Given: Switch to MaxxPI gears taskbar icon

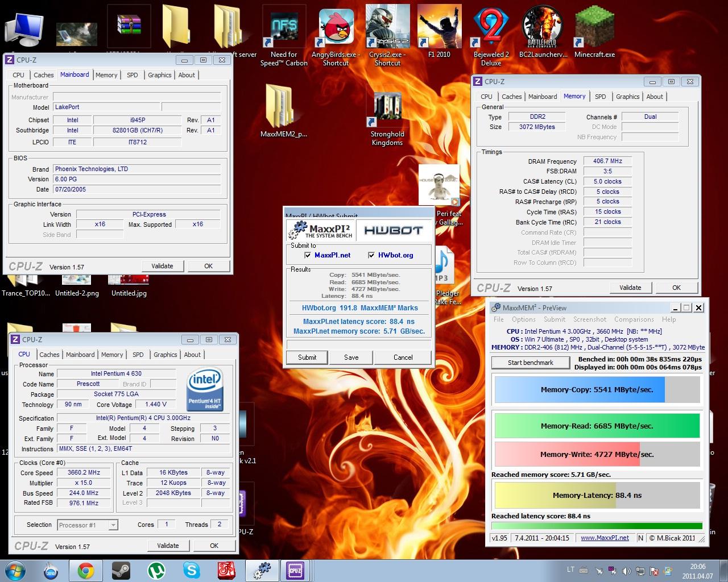Looking at the screenshot, I should (x=262, y=570).
